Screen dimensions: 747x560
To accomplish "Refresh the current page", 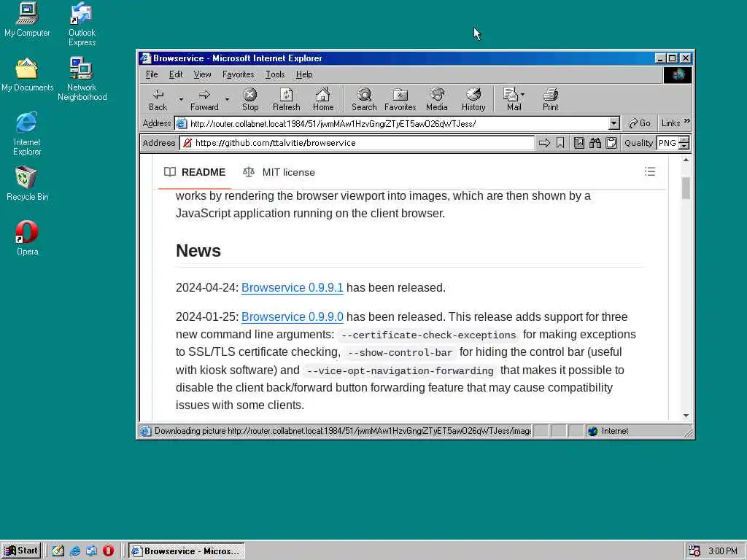I will coord(286,100).
